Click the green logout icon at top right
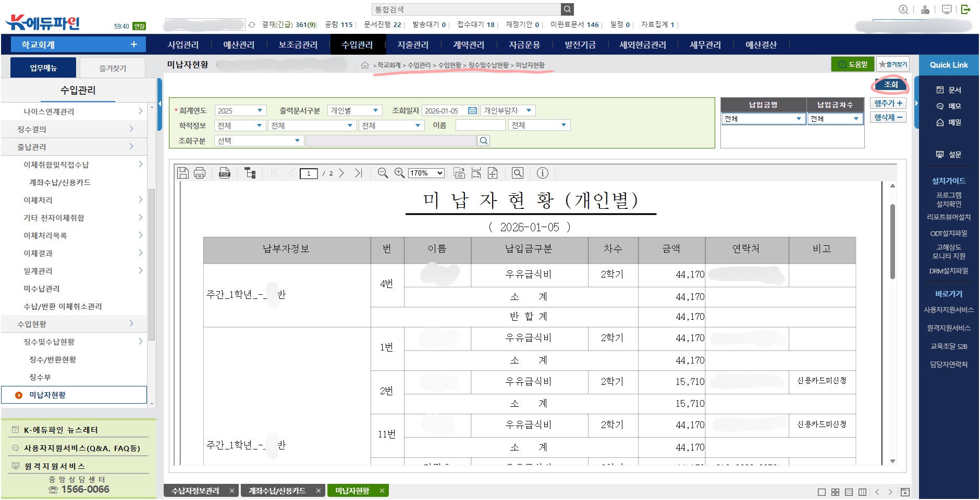 coord(966,9)
